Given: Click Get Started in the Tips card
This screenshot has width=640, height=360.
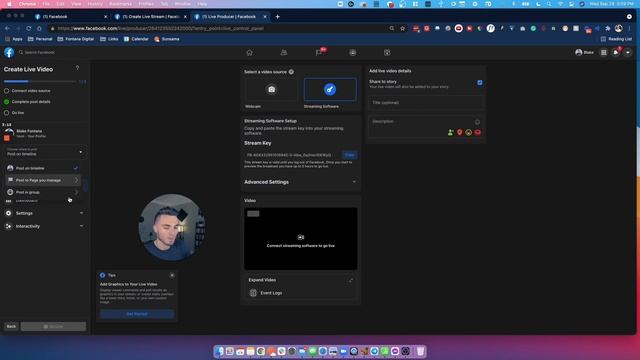Looking at the screenshot, I should coord(137,314).
